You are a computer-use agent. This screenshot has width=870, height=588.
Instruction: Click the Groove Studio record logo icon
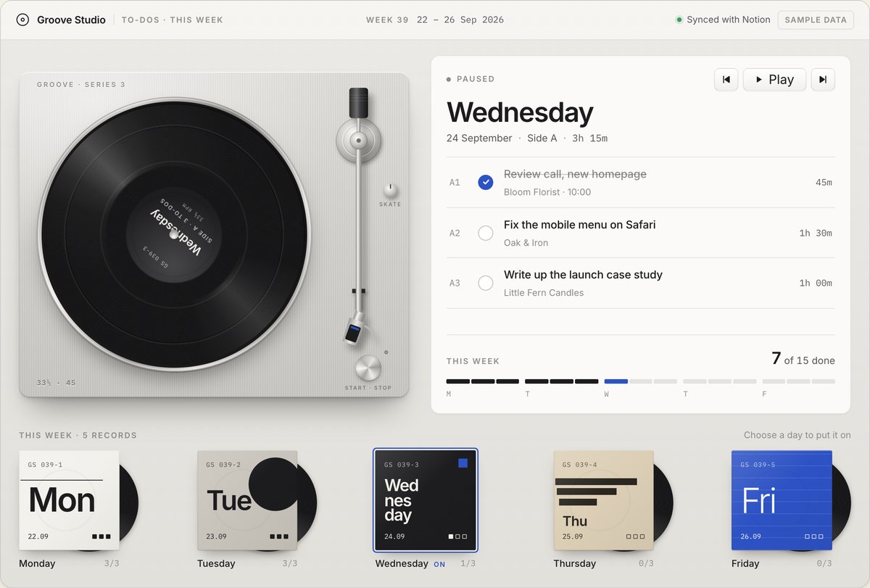22,20
